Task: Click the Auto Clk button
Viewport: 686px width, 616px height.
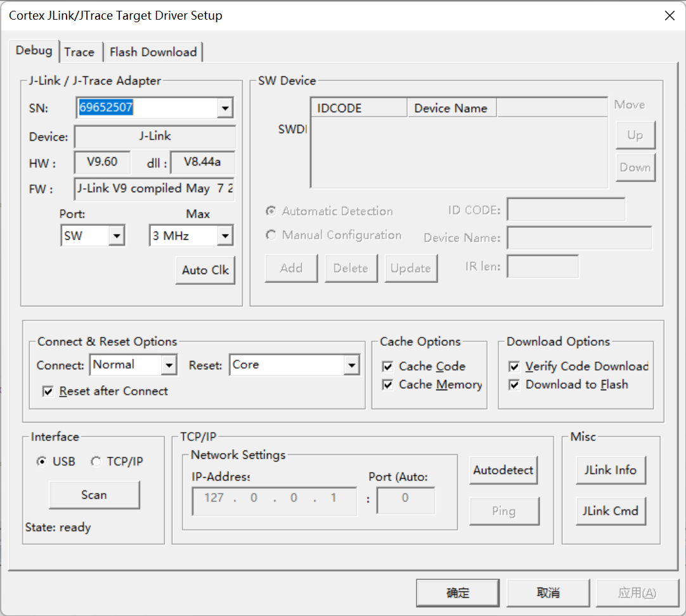Action: (x=205, y=270)
